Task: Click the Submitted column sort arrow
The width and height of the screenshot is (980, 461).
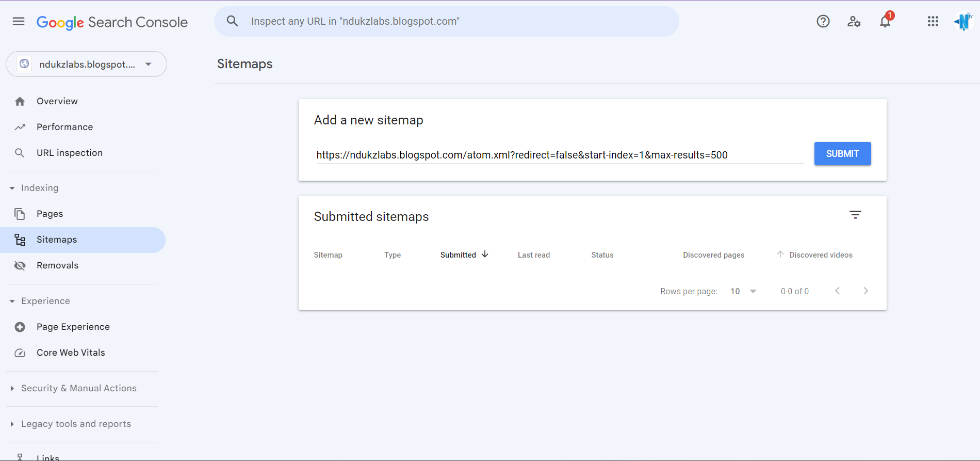Action: coord(485,255)
